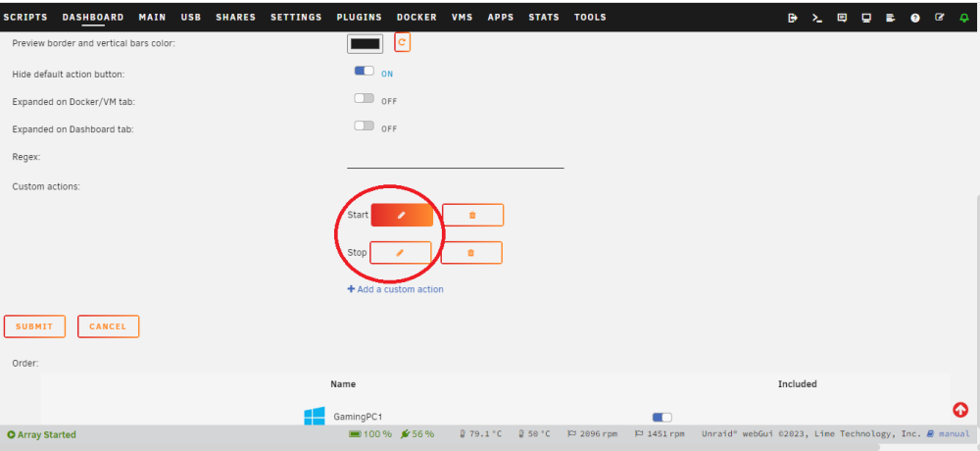Open the black border color swatch
The height and width of the screenshot is (451, 980).
point(365,43)
